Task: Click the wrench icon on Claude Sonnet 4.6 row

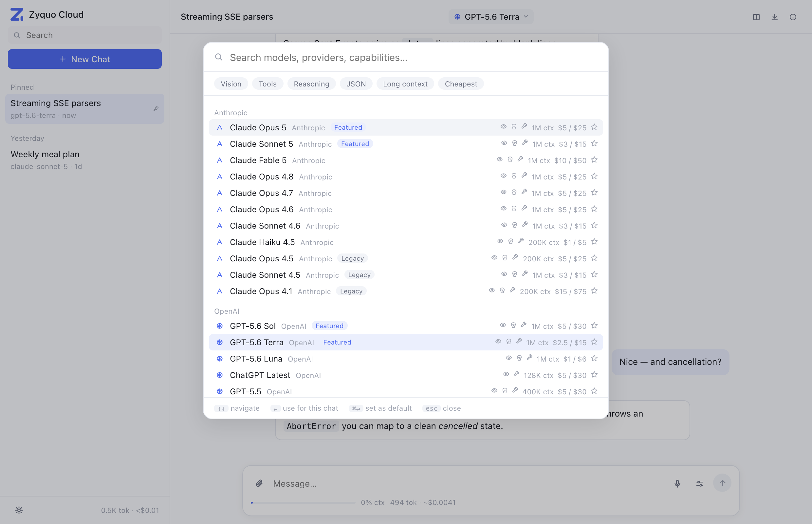Action: 525,225
